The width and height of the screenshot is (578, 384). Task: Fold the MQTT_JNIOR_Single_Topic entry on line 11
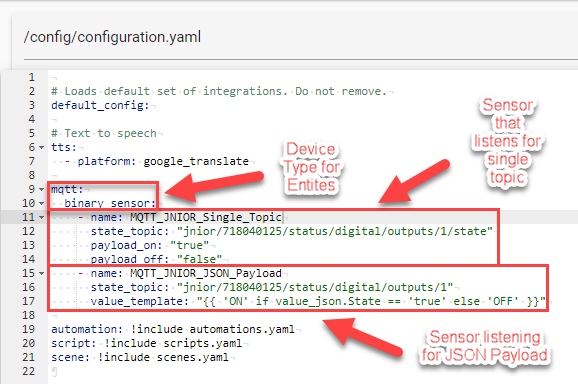click(x=42, y=217)
